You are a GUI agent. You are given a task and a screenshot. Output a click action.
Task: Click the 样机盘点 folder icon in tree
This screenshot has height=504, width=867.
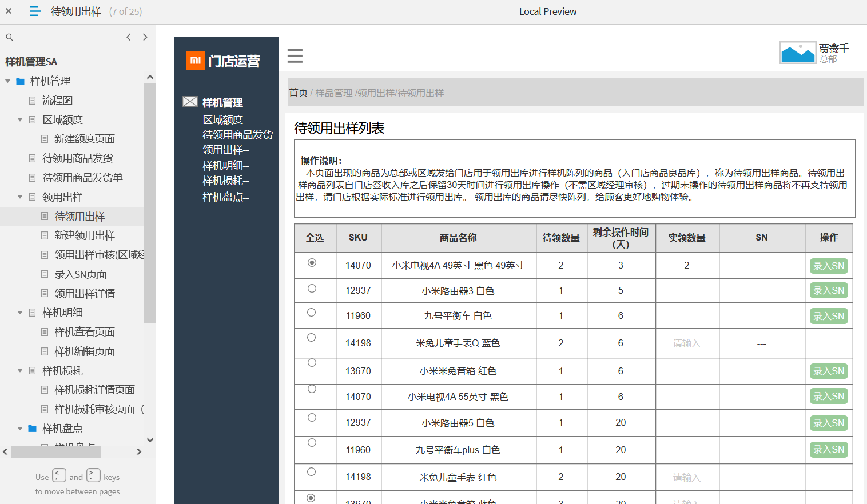click(x=33, y=429)
